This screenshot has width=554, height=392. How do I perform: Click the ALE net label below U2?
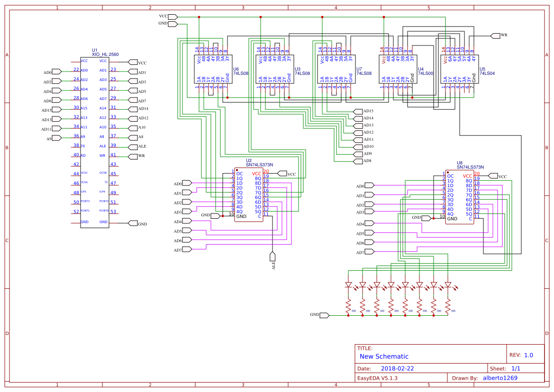click(273, 256)
